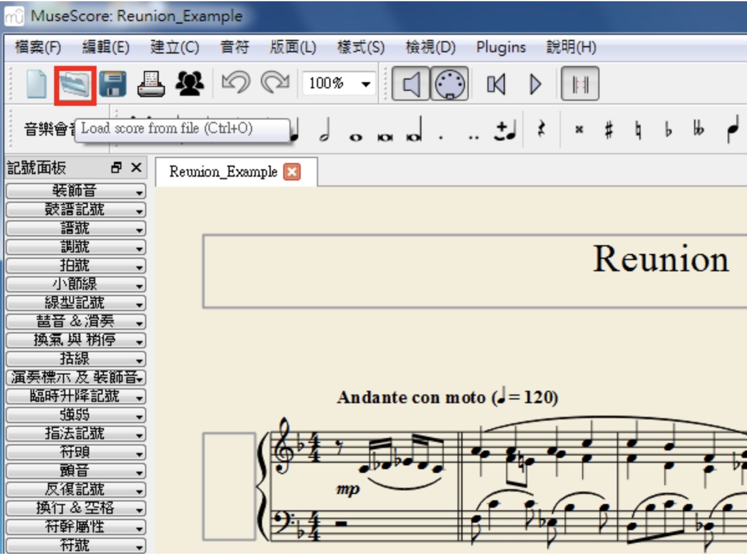Viewport: 747px width, 560px height.
Task: Toggle the MIDI input button
Action: (450, 83)
